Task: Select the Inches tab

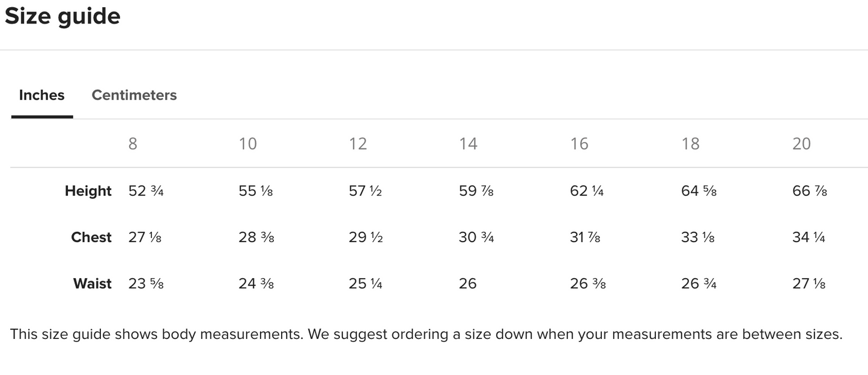Action: coord(42,95)
